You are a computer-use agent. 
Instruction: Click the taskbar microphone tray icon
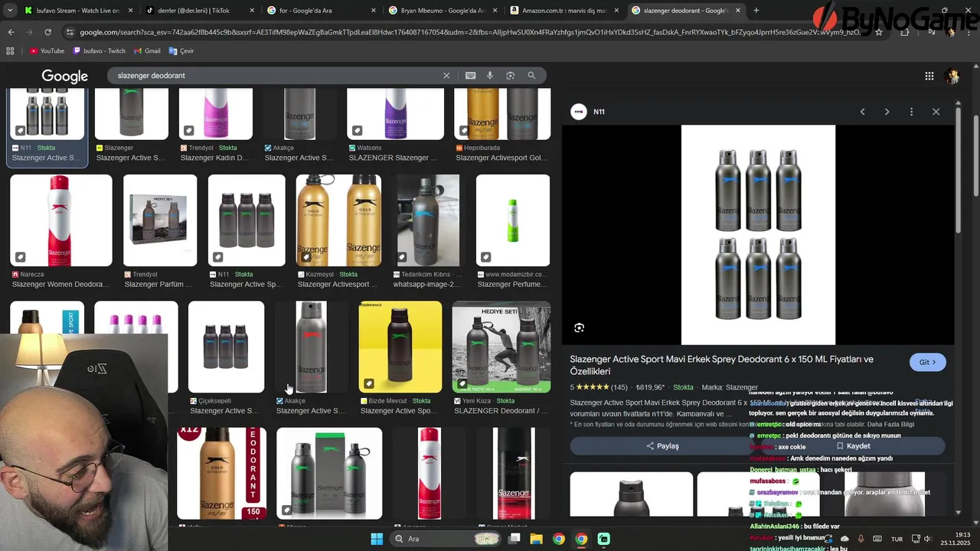pos(861,539)
